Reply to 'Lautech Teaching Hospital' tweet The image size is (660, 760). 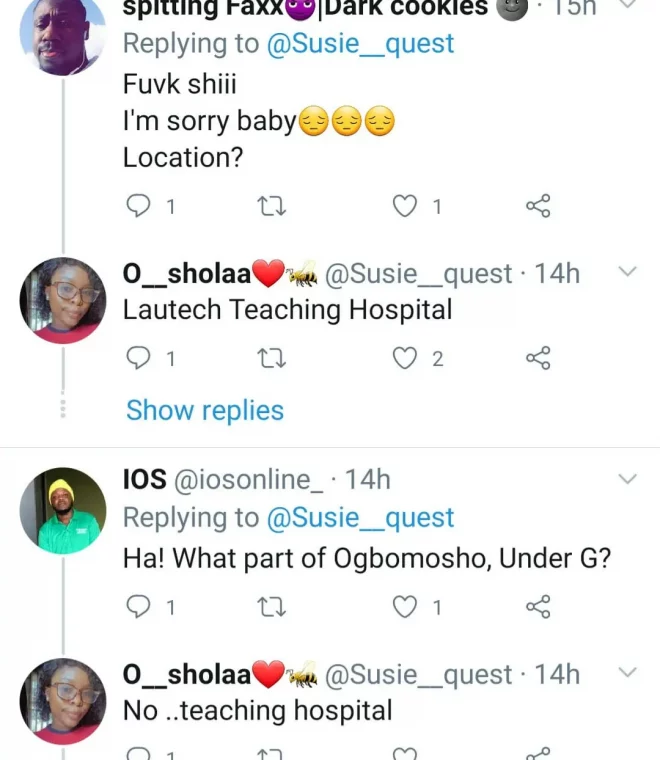[139, 358]
